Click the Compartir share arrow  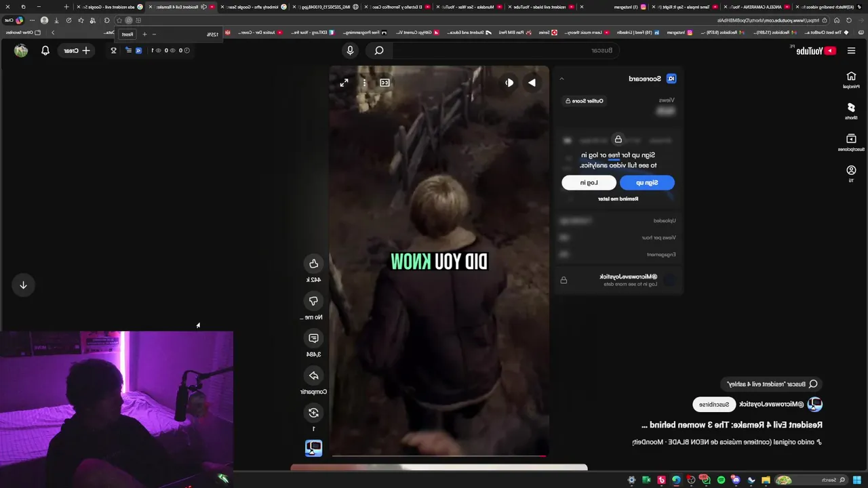pos(313,375)
